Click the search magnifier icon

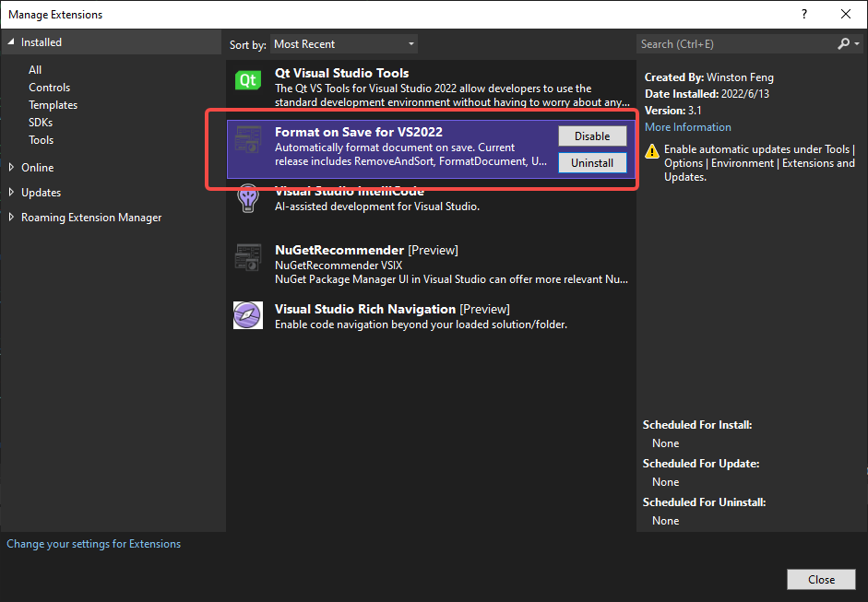pyautogui.click(x=843, y=43)
